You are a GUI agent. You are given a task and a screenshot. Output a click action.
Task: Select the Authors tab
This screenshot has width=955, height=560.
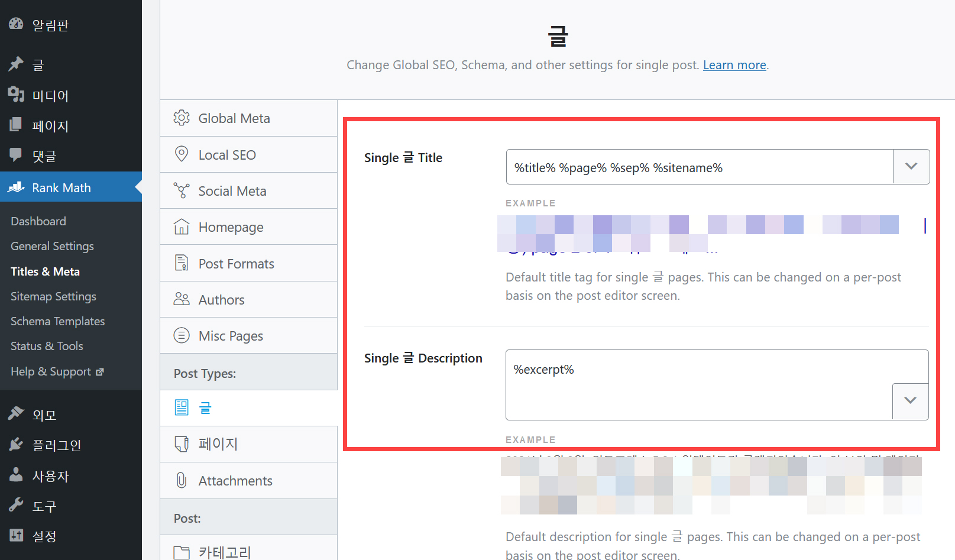pos(248,300)
